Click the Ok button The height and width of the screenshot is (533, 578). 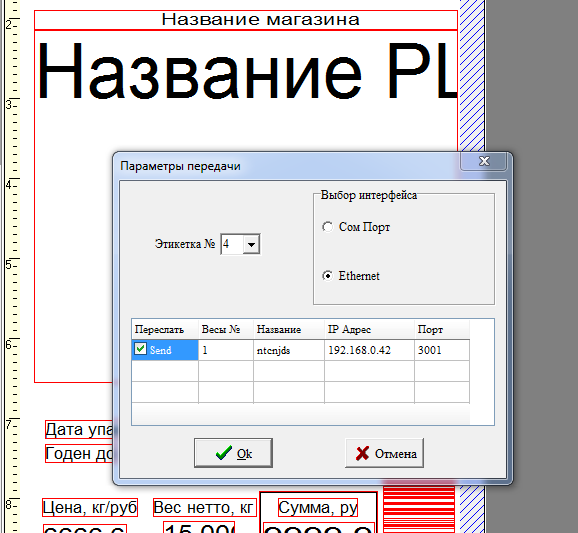coord(233,453)
